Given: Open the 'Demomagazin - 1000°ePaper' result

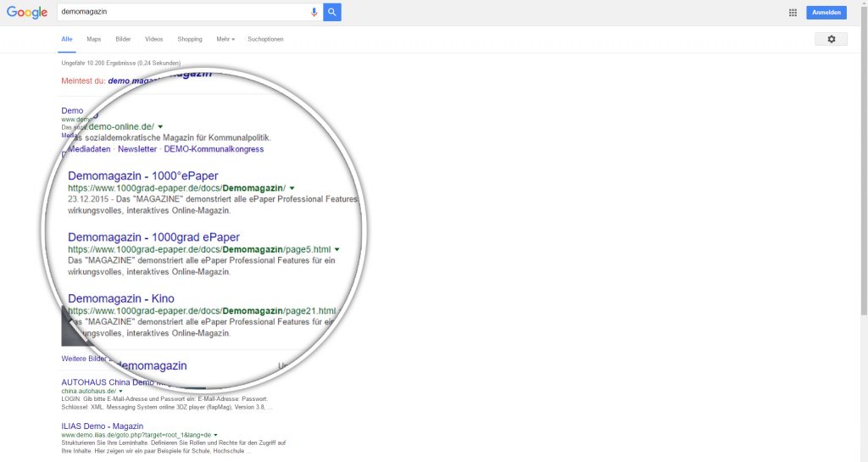Looking at the screenshot, I should click(x=142, y=176).
